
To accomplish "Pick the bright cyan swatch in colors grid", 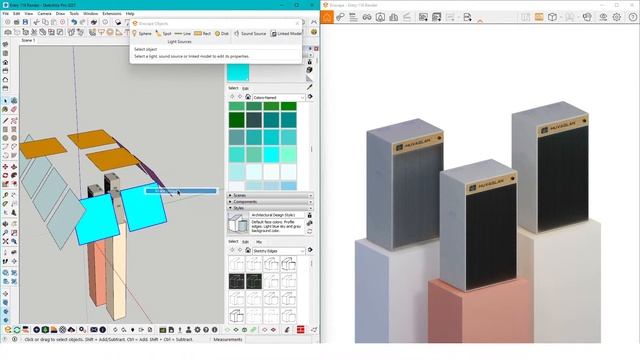I will [x=271, y=155].
